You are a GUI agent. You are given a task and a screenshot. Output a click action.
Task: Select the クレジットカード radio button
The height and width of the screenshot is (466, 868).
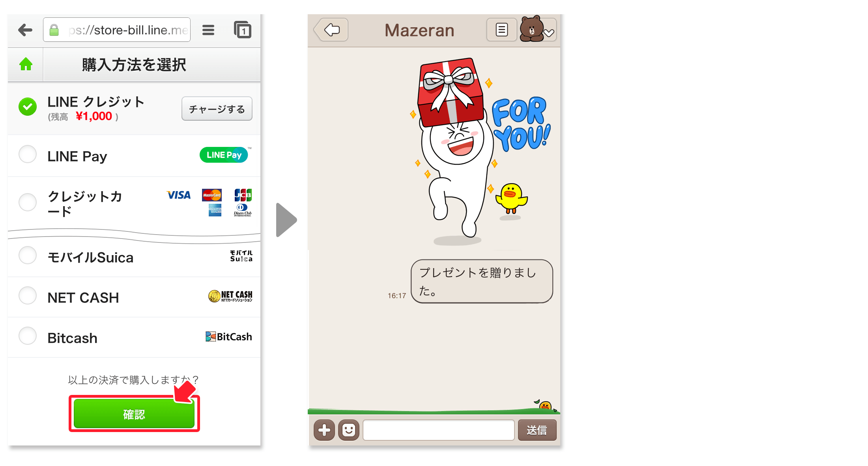pyautogui.click(x=28, y=202)
